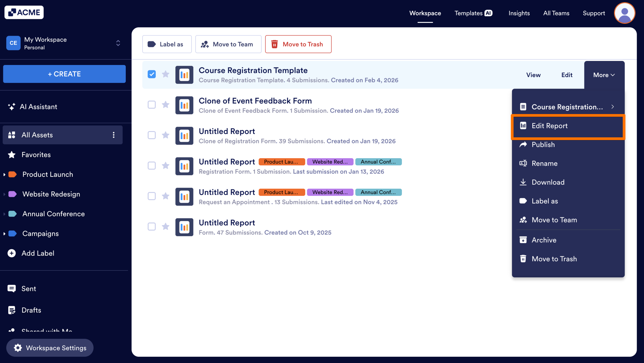Click the Download icon in the More menu
Viewport: 644px width, 363px height.
tap(524, 182)
